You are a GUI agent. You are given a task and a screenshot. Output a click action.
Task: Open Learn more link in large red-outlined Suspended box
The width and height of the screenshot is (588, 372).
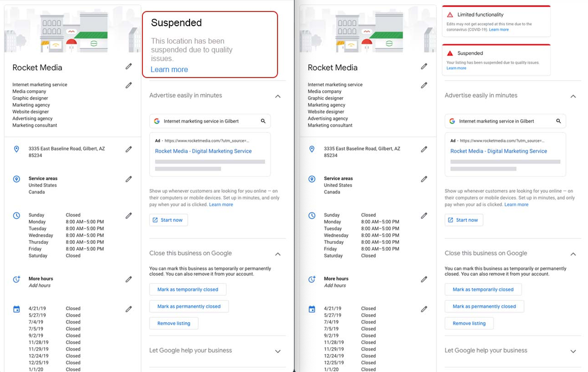point(169,70)
